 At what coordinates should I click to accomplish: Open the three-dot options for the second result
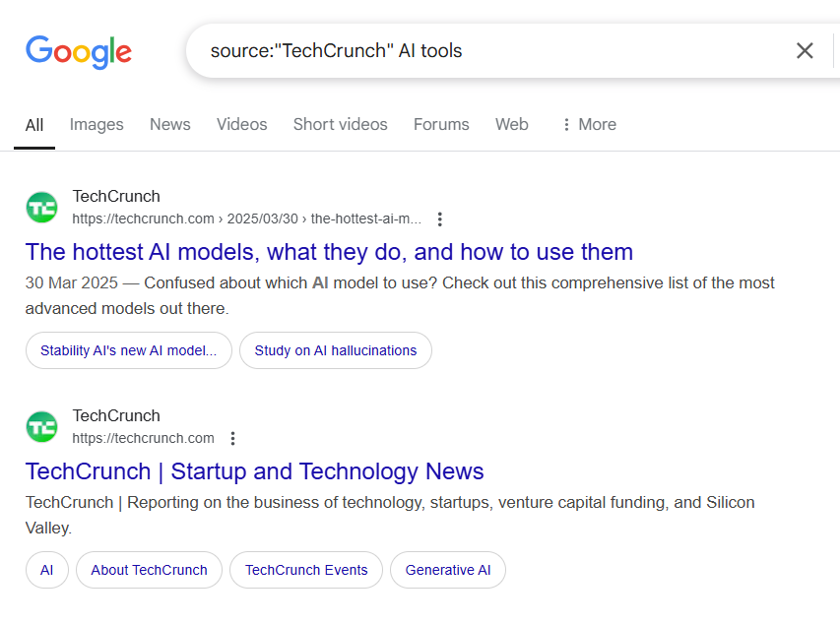232,438
